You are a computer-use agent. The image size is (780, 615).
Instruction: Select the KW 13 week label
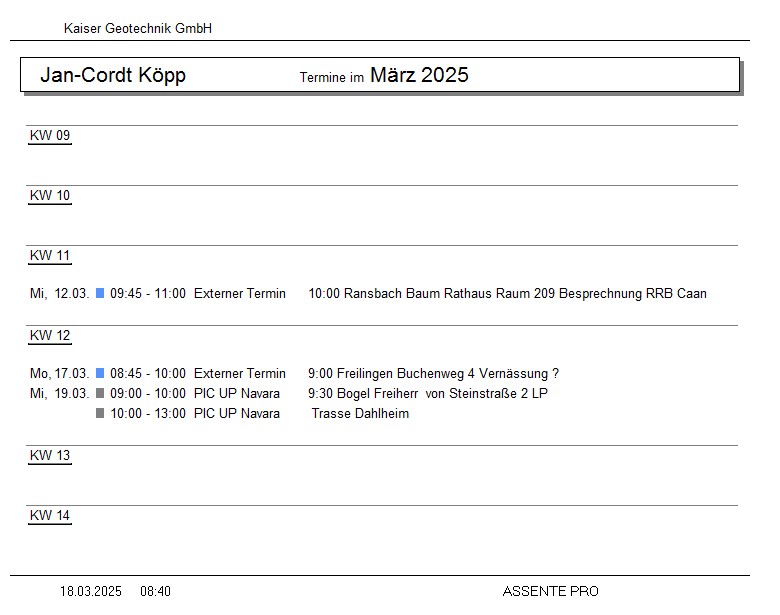[x=50, y=456]
